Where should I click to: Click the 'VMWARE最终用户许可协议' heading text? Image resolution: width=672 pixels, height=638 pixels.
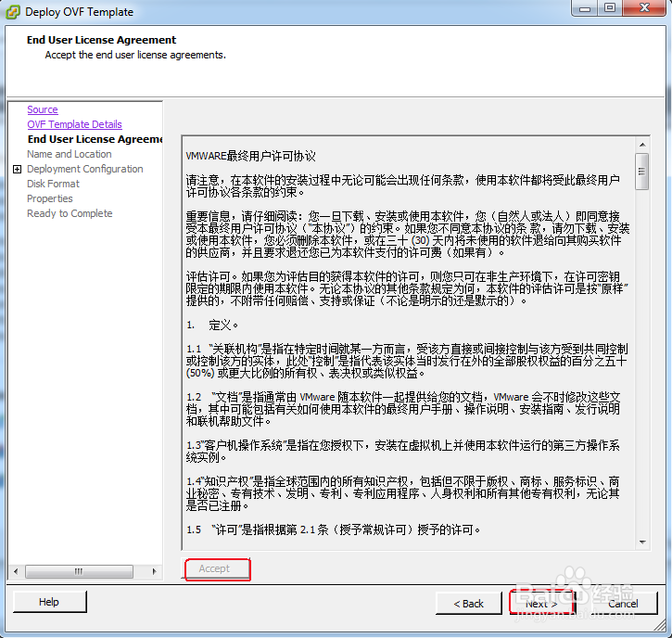coord(250,156)
